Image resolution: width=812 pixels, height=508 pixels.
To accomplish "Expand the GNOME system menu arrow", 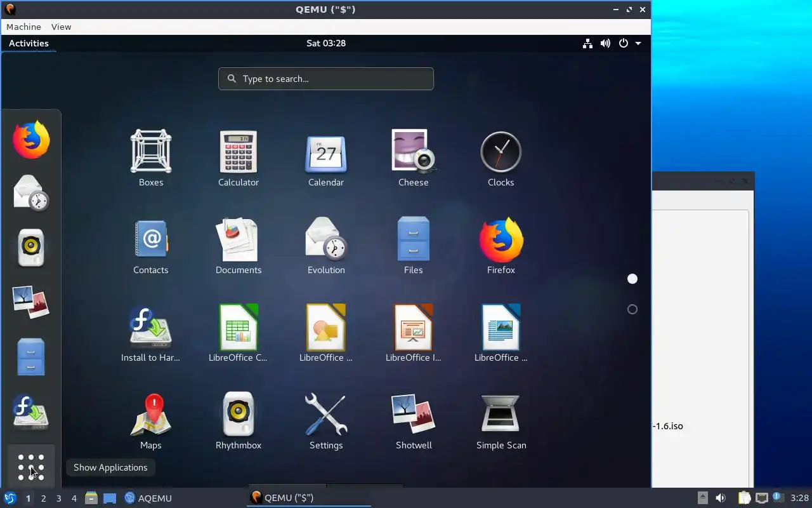I will click(638, 43).
